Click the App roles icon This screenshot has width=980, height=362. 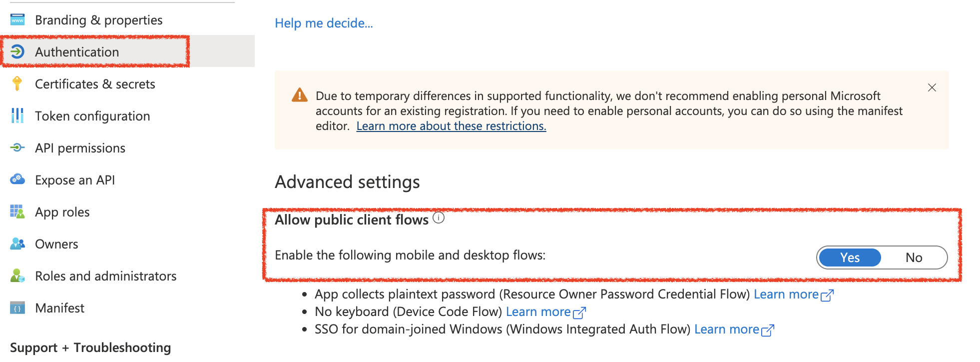point(17,211)
